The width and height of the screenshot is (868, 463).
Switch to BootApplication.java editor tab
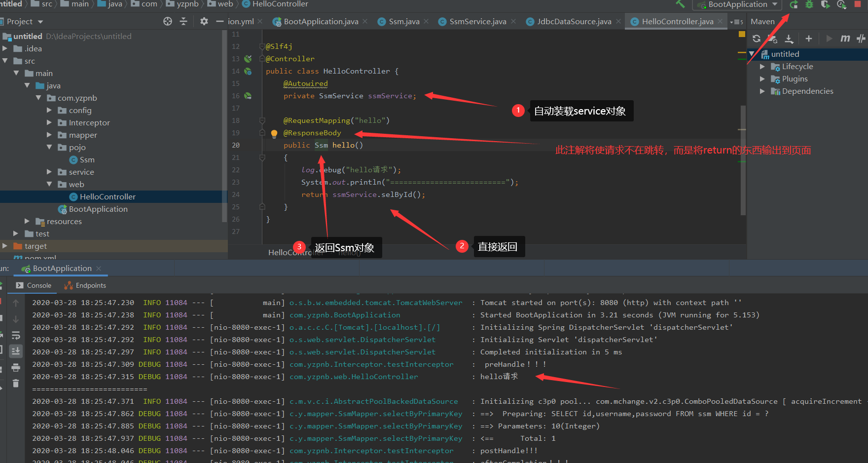(321, 21)
